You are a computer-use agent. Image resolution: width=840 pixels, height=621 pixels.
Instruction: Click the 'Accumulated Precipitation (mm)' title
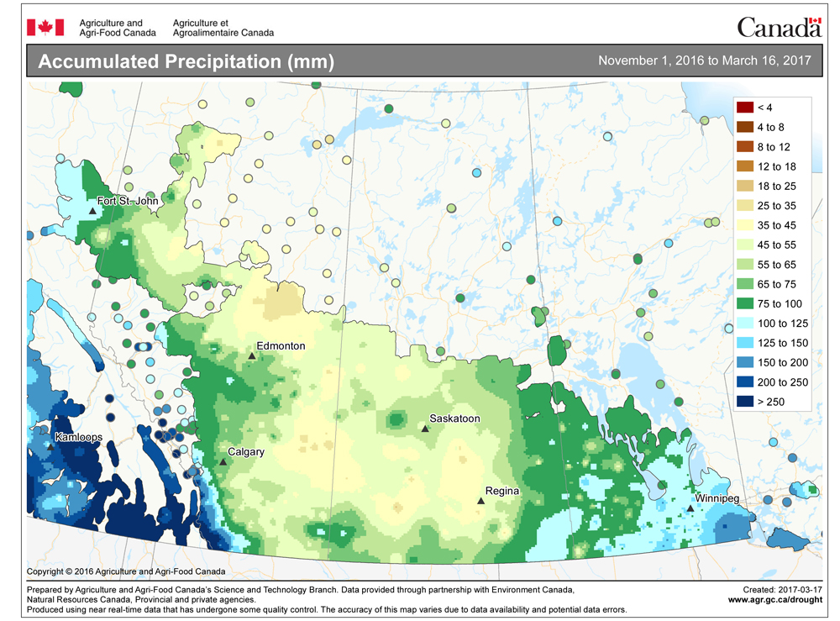click(x=186, y=61)
